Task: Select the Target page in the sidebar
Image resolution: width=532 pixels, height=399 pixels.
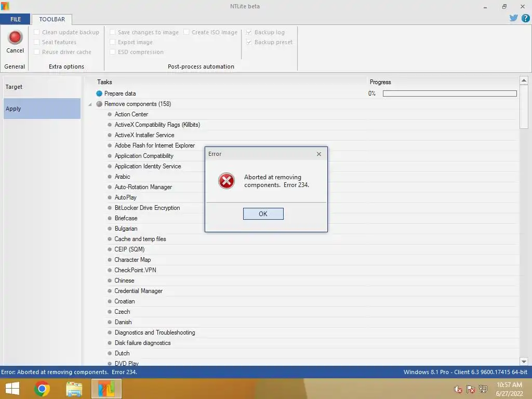Action: point(42,87)
